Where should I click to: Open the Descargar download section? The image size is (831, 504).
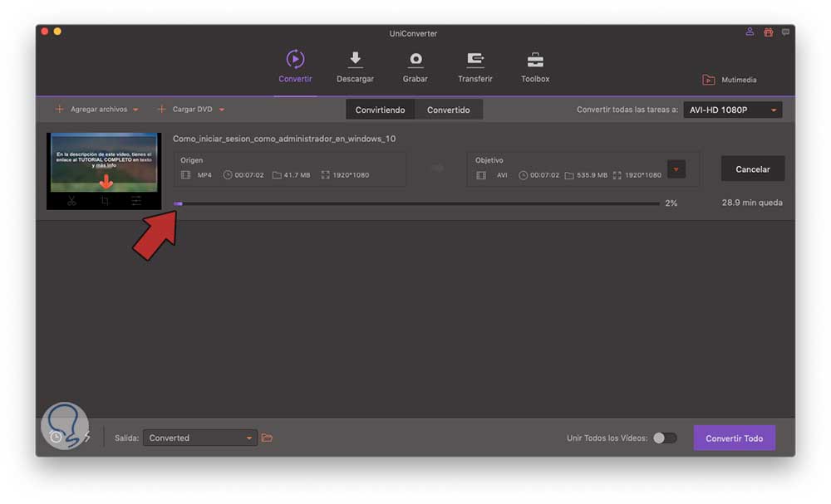click(355, 66)
